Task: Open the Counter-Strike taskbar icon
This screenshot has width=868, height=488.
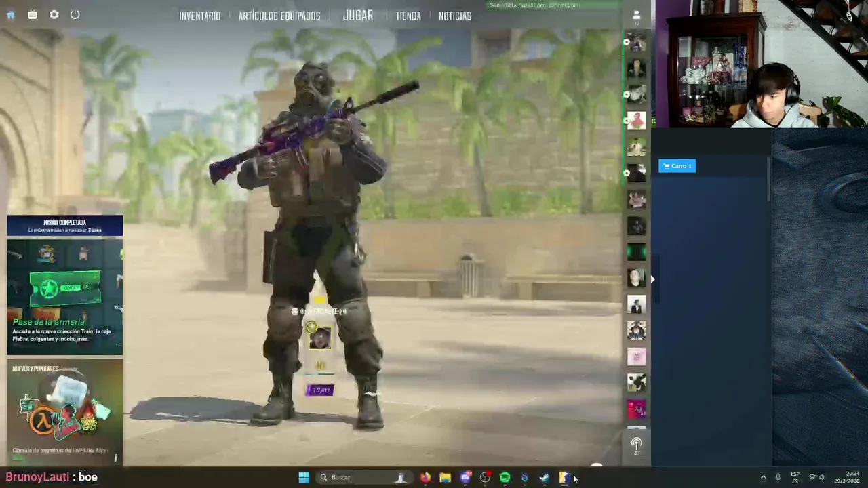Action: [x=564, y=478]
